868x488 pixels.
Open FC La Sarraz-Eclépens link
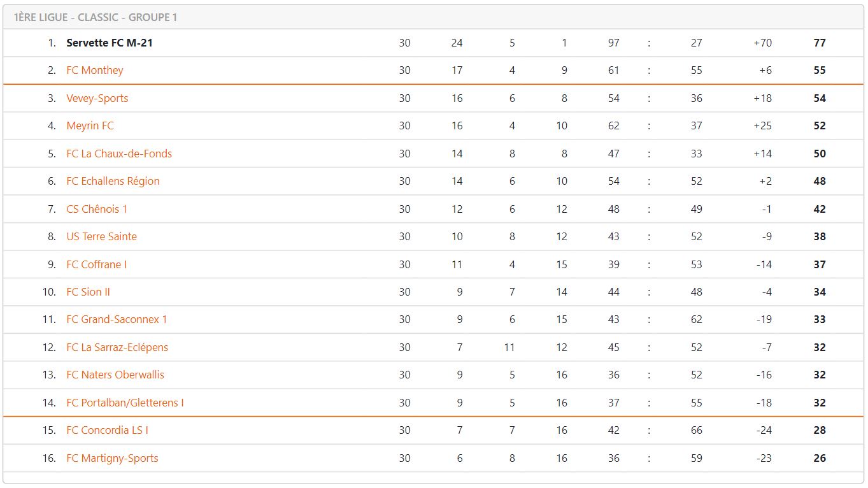click(117, 347)
